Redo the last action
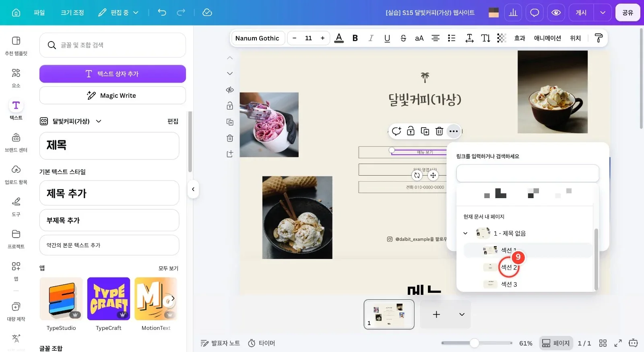Image resolution: width=644 pixels, height=352 pixels. [x=181, y=12]
